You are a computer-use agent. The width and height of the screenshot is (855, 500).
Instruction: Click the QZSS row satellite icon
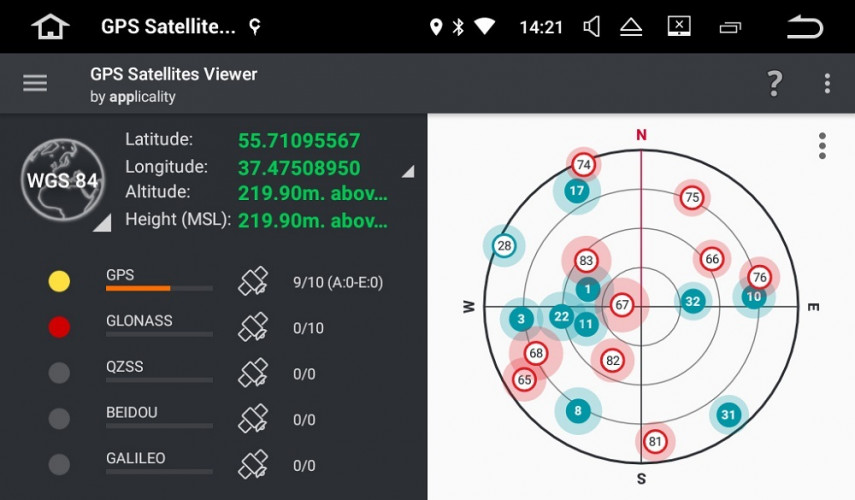point(253,374)
